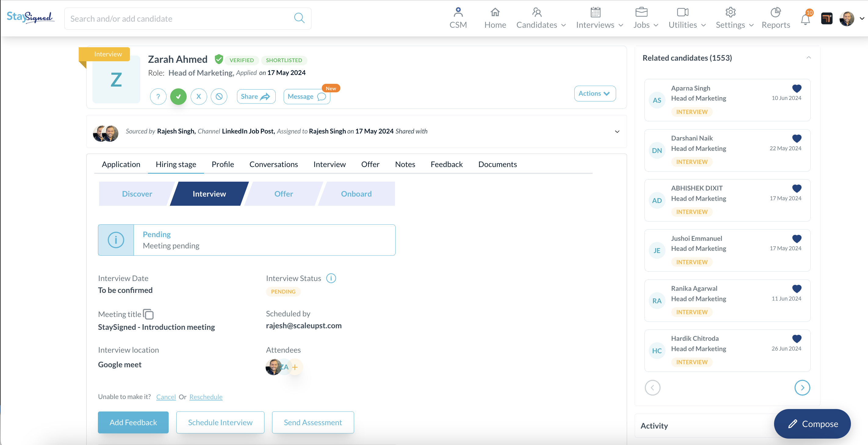Open the Actions dropdown

click(595, 94)
